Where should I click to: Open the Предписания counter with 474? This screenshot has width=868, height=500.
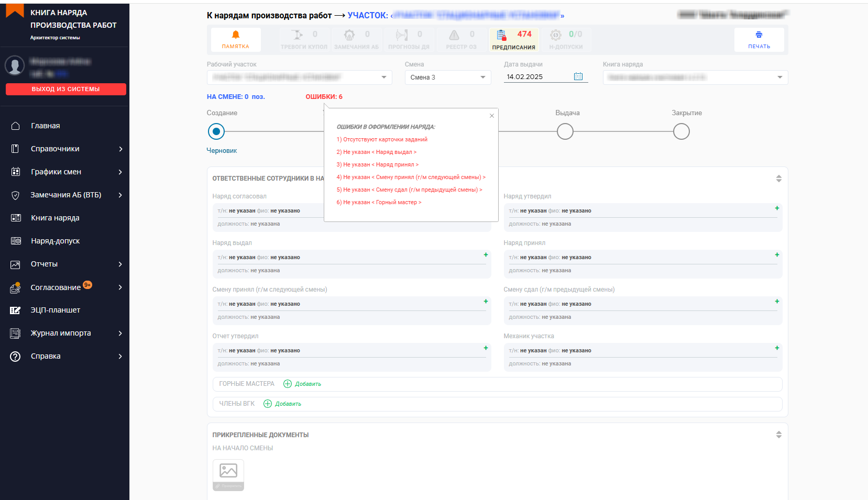(513, 39)
